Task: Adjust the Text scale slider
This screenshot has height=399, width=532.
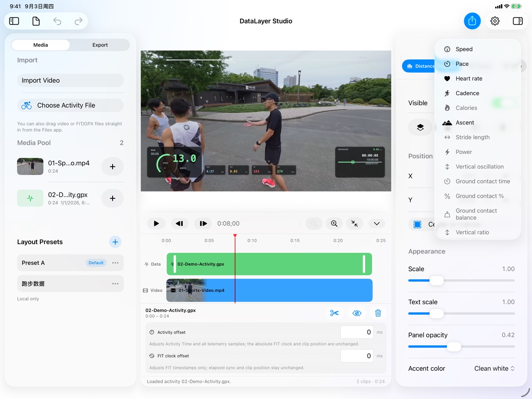Action: click(x=437, y=314)
